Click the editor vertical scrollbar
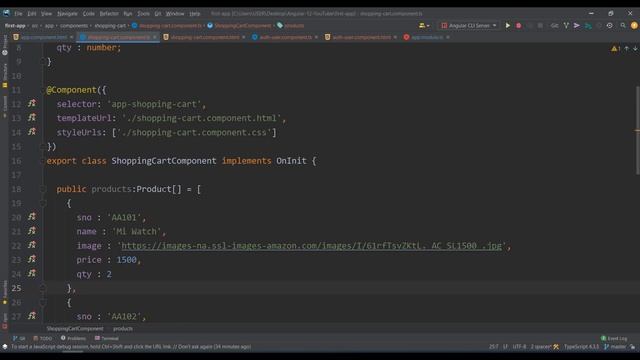The height and width of the screenshot is (360, 640). [x=637, y=130]
